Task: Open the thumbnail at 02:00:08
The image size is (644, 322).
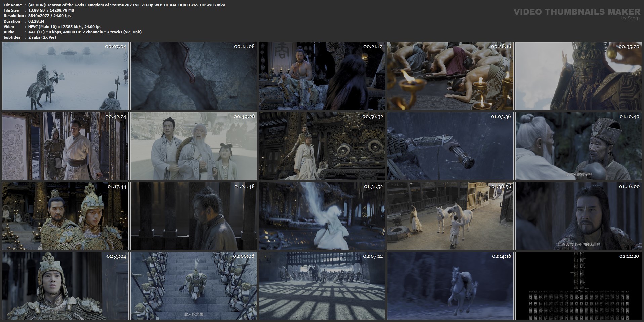Action: point(194,286)
